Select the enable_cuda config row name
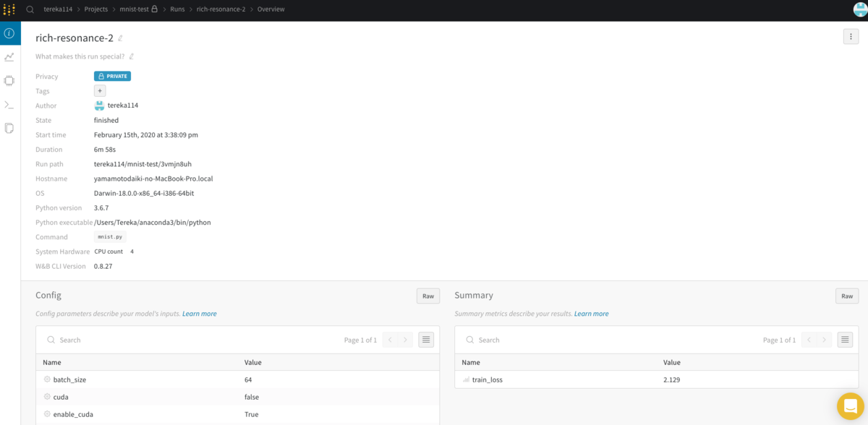Image resolution: width=868 pixels, height=425 pixels. click(73, 414)
